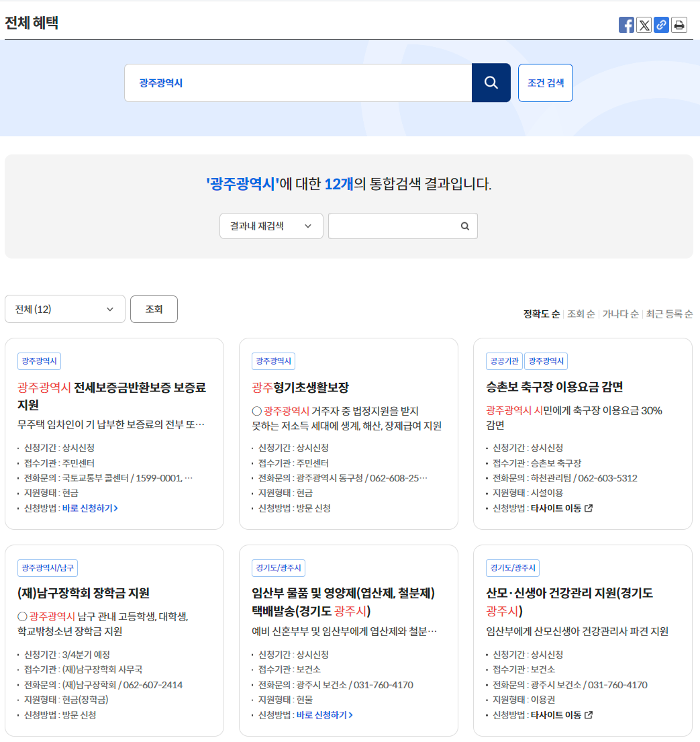This screenshot has width=700, height=742.
Task: Click 광주광역시/남구 tag
Action: pyautogui.click(x=48, y=568)
